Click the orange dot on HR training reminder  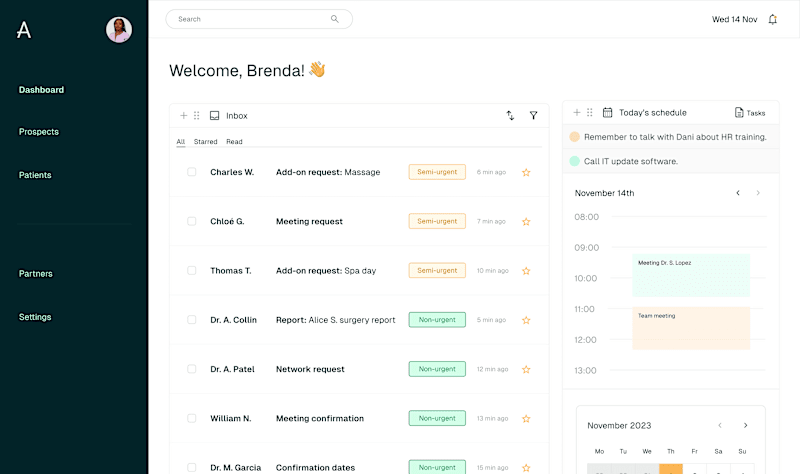[574, 137]
